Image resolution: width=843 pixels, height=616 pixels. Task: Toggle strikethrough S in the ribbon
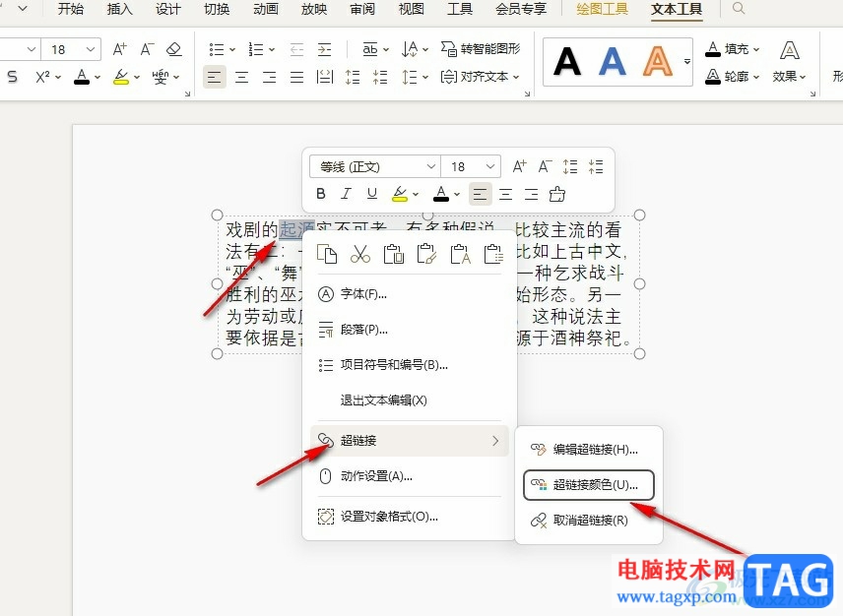pos(13,77)
